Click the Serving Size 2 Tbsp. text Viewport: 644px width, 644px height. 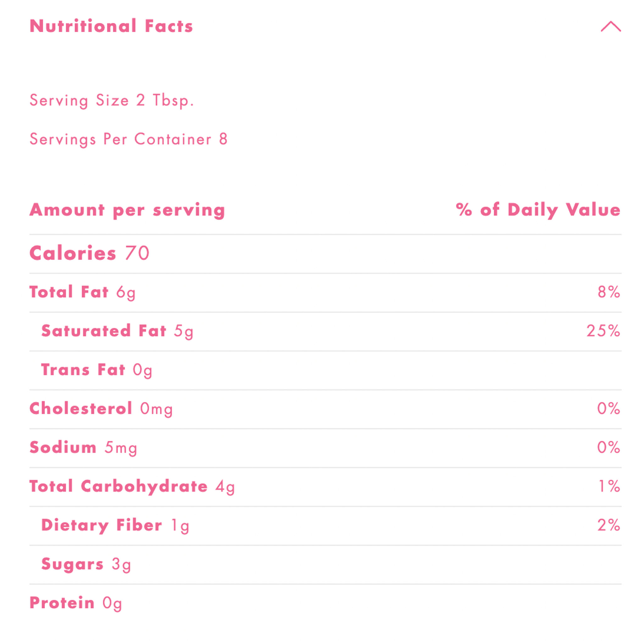112,100
